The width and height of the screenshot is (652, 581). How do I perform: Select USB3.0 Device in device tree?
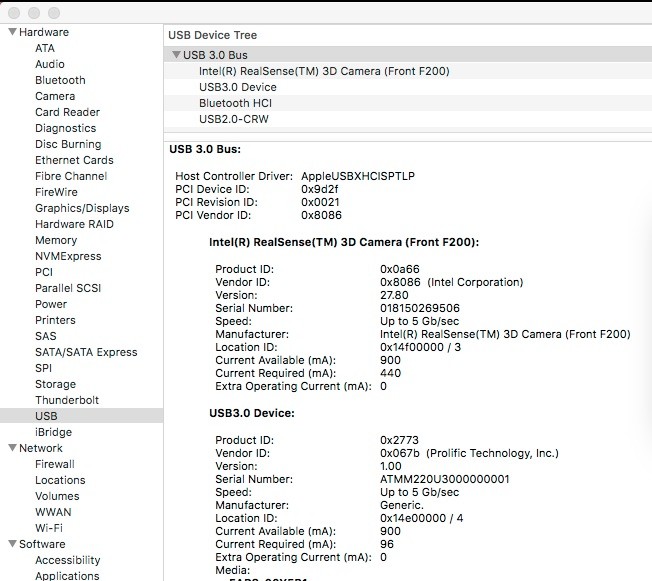408,87
